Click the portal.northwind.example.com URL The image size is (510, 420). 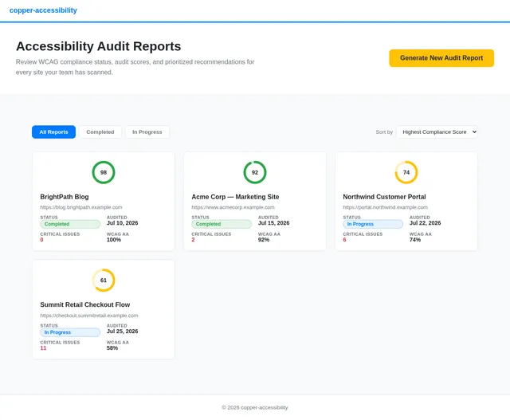point(385,207)
